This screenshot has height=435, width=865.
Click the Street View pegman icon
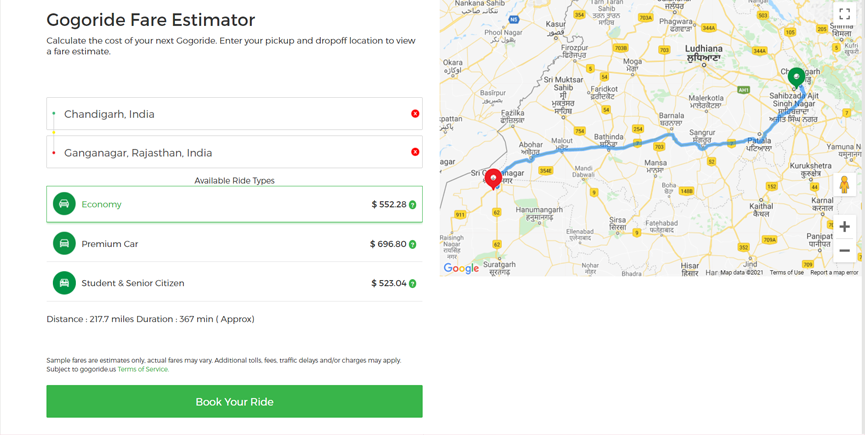tap(844, 185)
